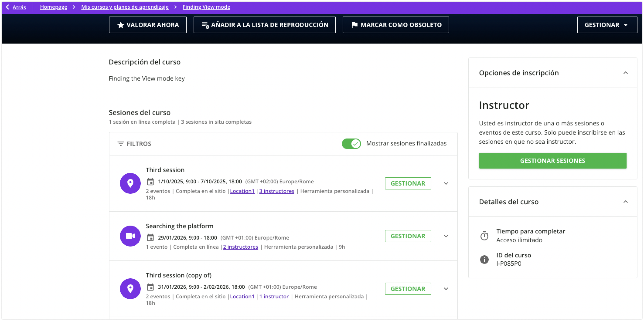
Task: Click the filters funnel icon
Action: coord(120,144)
